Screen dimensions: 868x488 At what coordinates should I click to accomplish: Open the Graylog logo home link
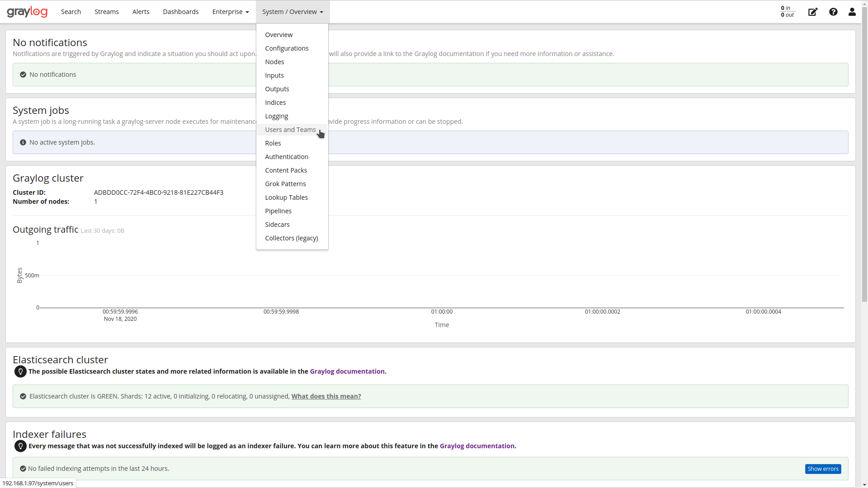coord(27,12)
